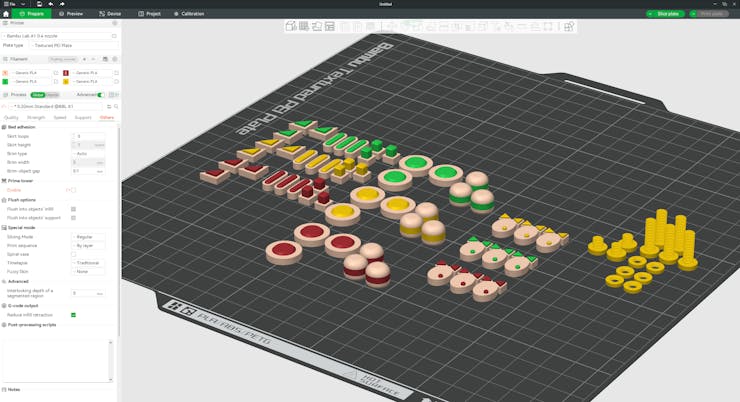Image resolution: width=740 pixels, height=402 pixels.
Task: Click the AMS sync icon in Filament header
Action: click(105, 59)
